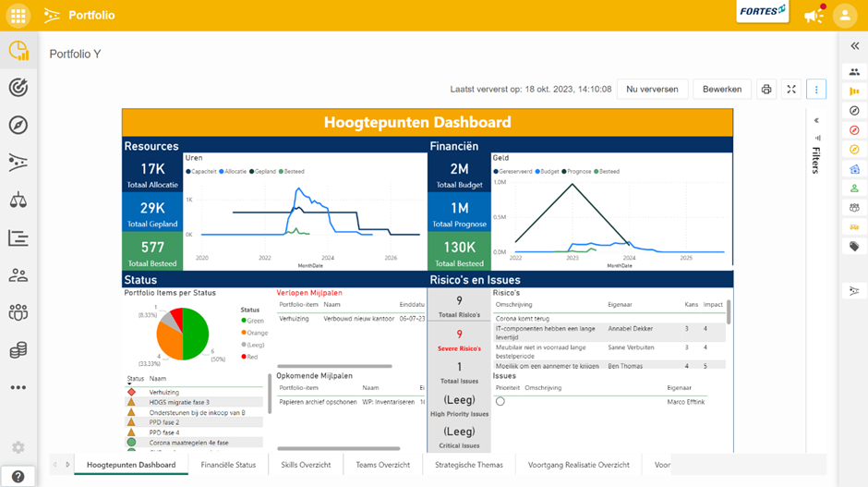868x487 pixels.
Task: Click the megaphone announcements icon
Action: tap(813, 16)
